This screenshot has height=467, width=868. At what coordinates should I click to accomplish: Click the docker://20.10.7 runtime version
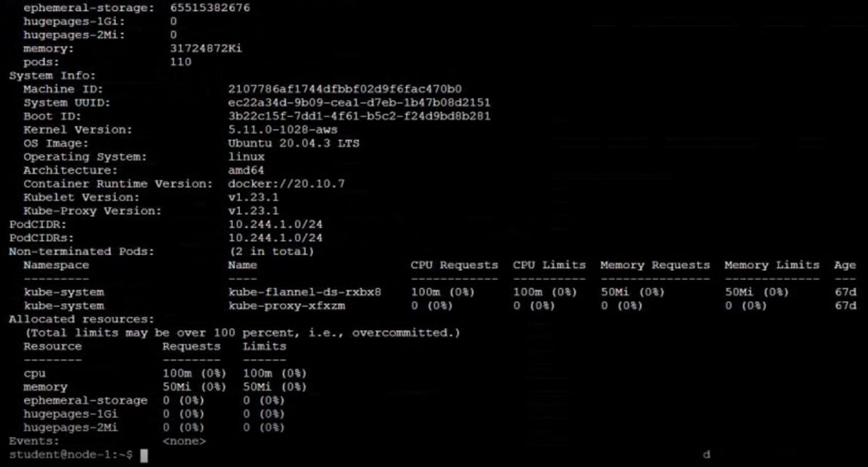pyautogui.click(x=286, y=183)
